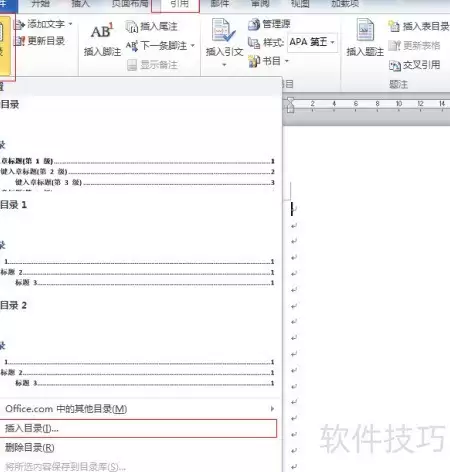Expand the Add Text dropdown arrow
The height and width of the screenshot is (472, 450).
(70, 24)
